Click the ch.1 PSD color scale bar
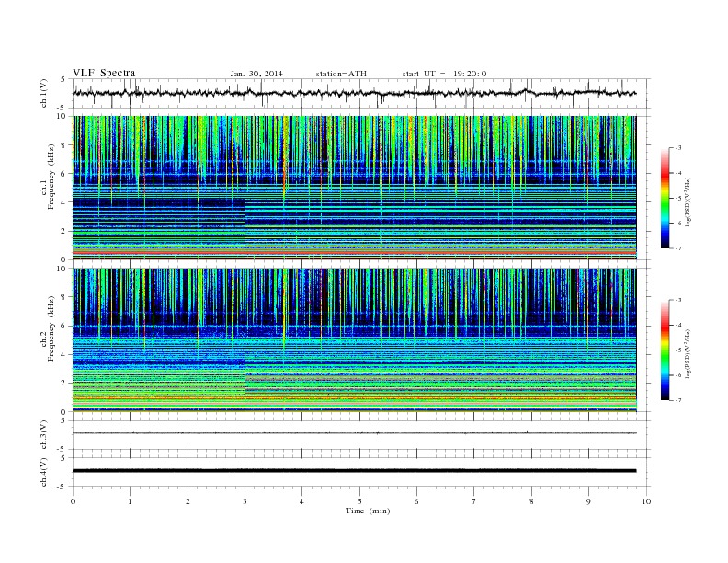This screenshot has width=728, height=563. [665, 198]
